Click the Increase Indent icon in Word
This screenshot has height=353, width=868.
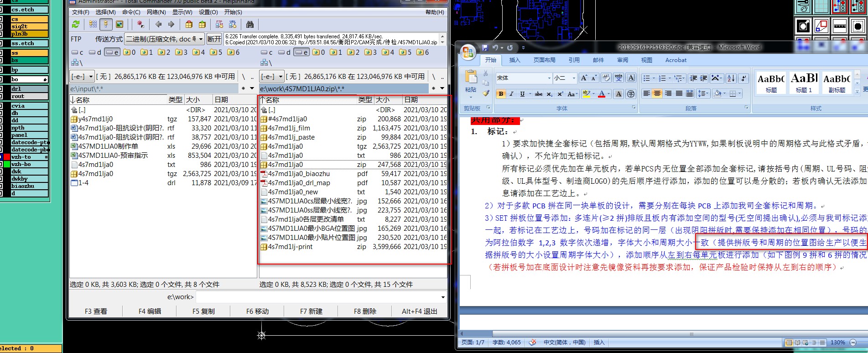[x=704, y=78]
